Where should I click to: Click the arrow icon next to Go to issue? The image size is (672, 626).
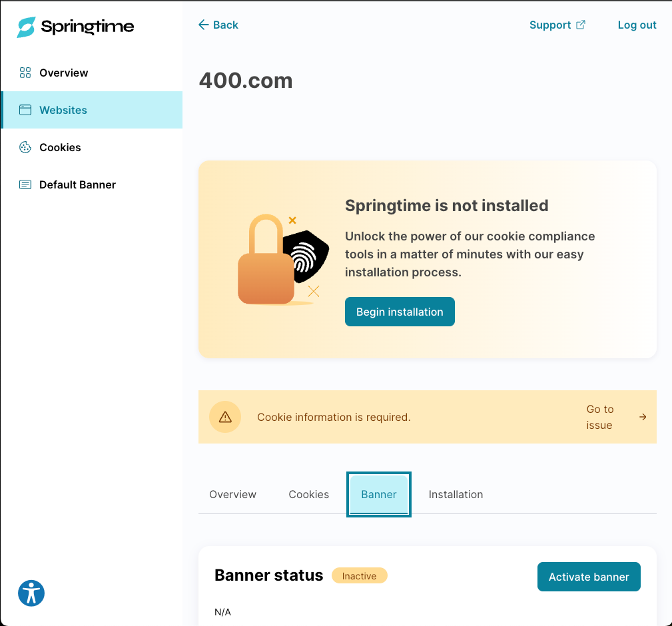pyautogui.click(x=642, y=417)
